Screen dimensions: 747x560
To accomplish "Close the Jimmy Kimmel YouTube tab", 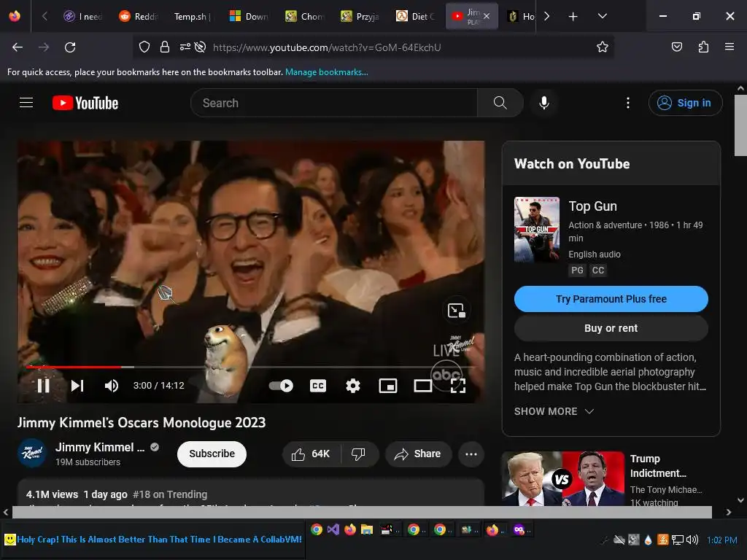I will (x=487, y=16).
